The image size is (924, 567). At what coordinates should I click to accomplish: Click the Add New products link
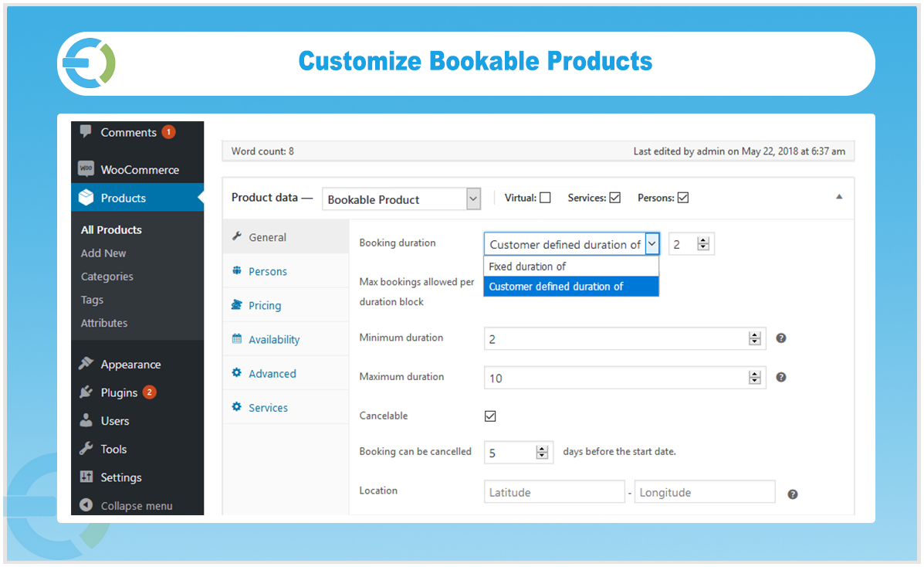(x=103, y=253)
